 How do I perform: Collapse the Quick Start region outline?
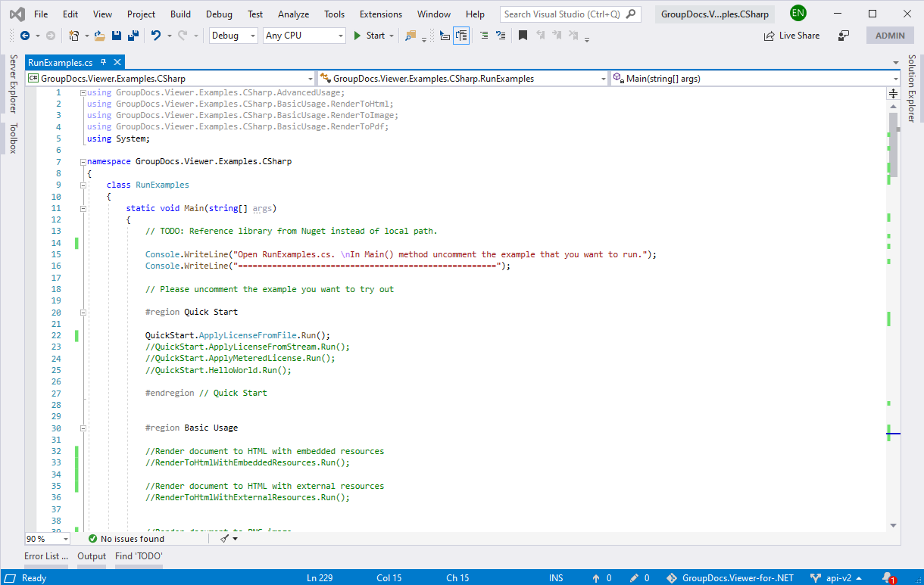tap(83, 312)
